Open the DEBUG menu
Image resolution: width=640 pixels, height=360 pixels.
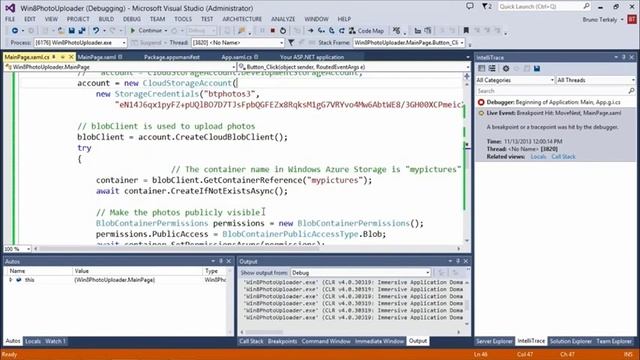pos(131,19)
